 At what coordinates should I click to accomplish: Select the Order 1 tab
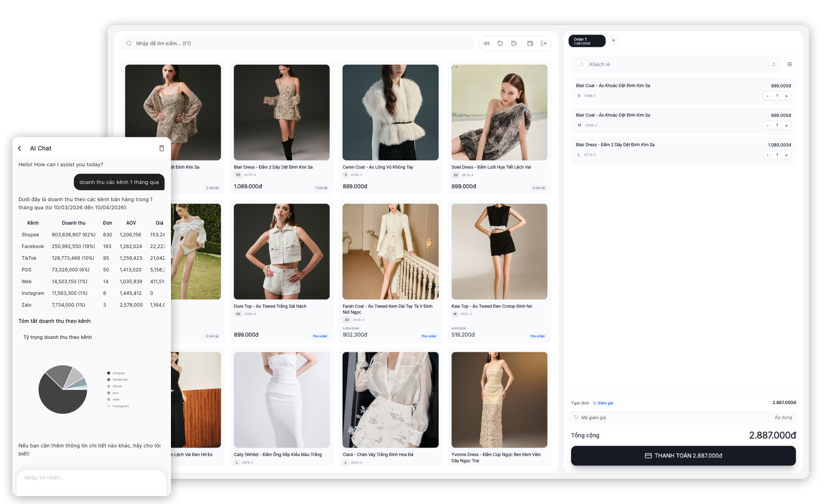[x=587, y=41]
